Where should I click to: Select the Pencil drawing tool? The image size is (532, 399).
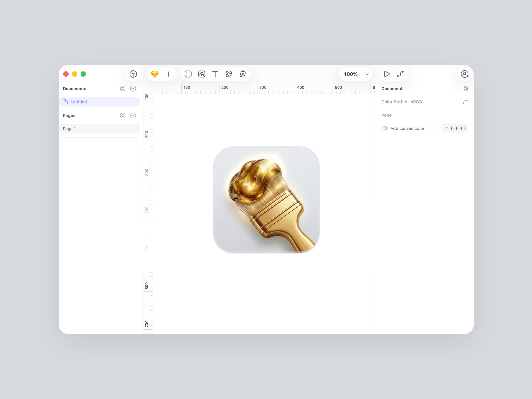tap(202, 74)
